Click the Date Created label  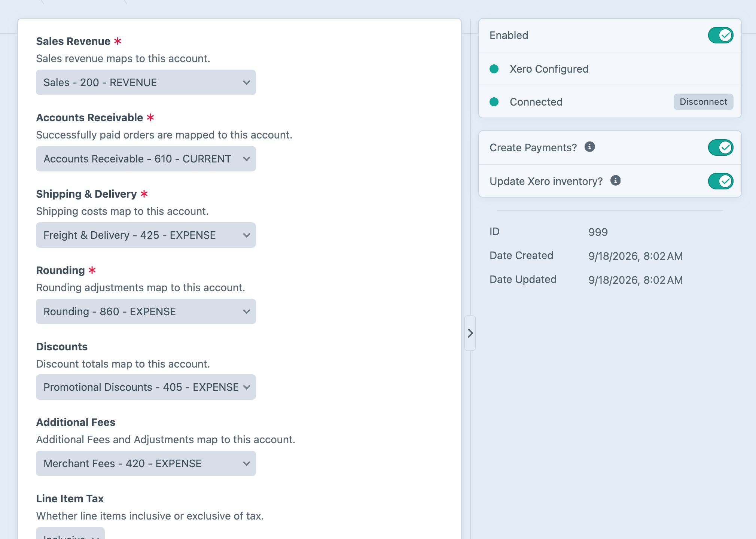521,255
